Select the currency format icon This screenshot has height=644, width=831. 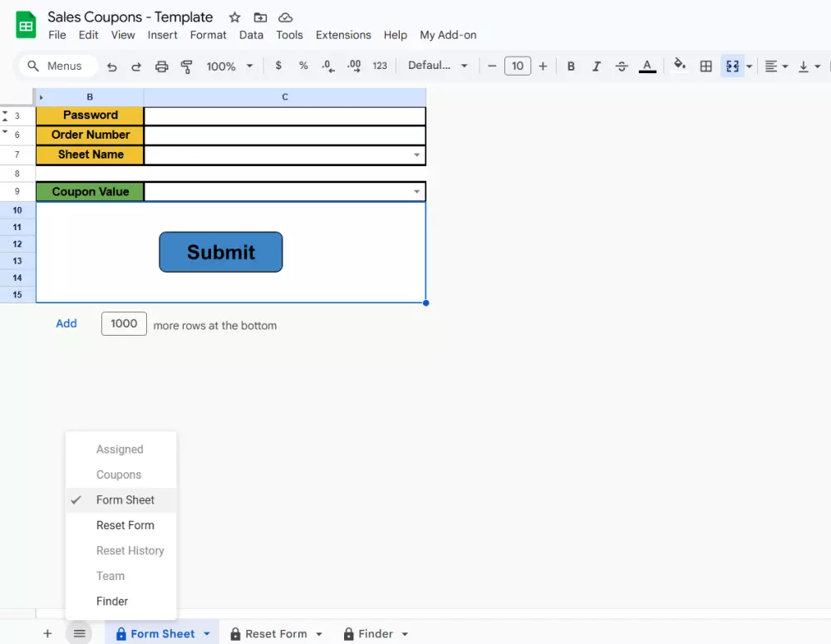point(278,66)
